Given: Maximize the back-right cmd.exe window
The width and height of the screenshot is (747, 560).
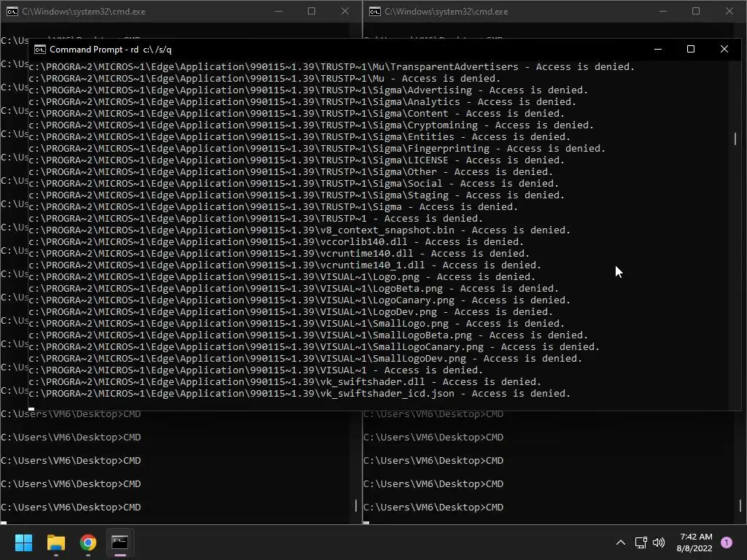Looking at the screenshot, I should [x=695, y=11].
